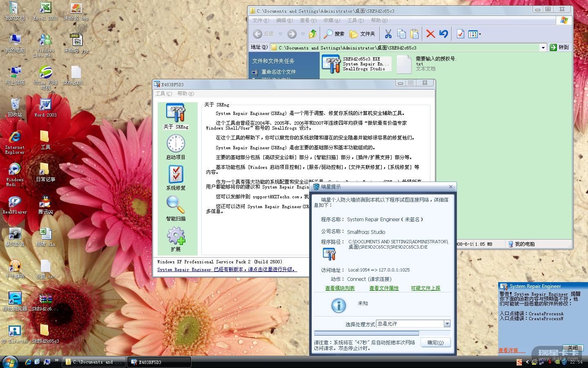Click the 千千静听 desktop icon

pos(15,269)
